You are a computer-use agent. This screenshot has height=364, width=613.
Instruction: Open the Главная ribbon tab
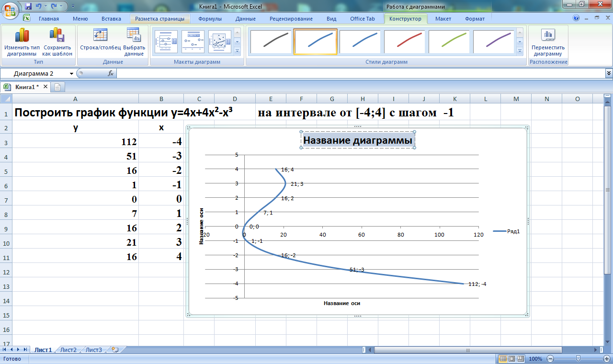pos(49,19)
